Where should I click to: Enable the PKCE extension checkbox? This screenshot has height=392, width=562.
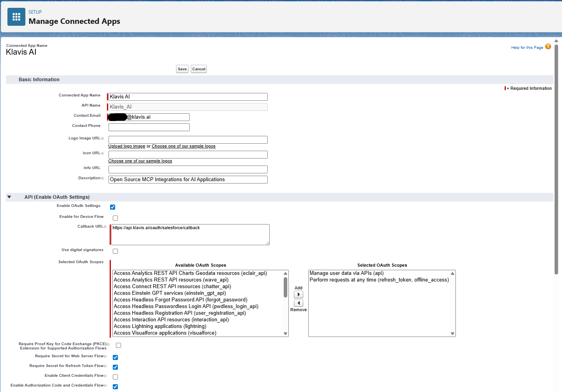click(x=118, y=345)
